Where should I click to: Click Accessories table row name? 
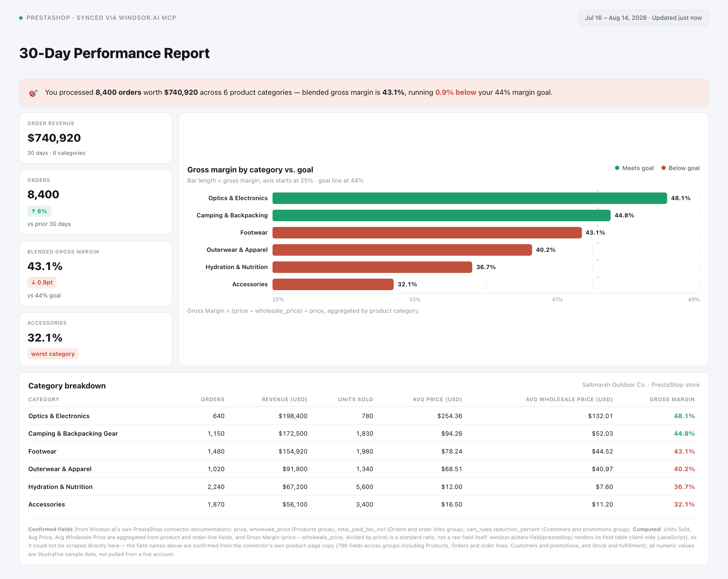(x=47, y=504)
